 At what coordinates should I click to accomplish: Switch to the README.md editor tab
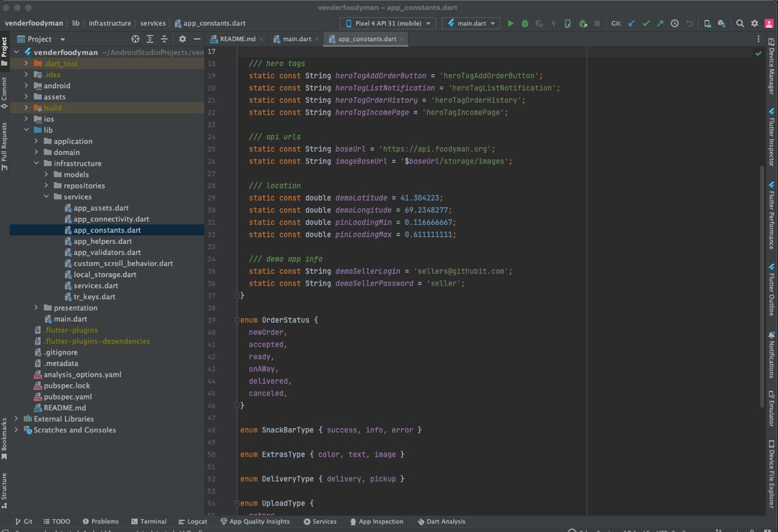coord(237,39)
